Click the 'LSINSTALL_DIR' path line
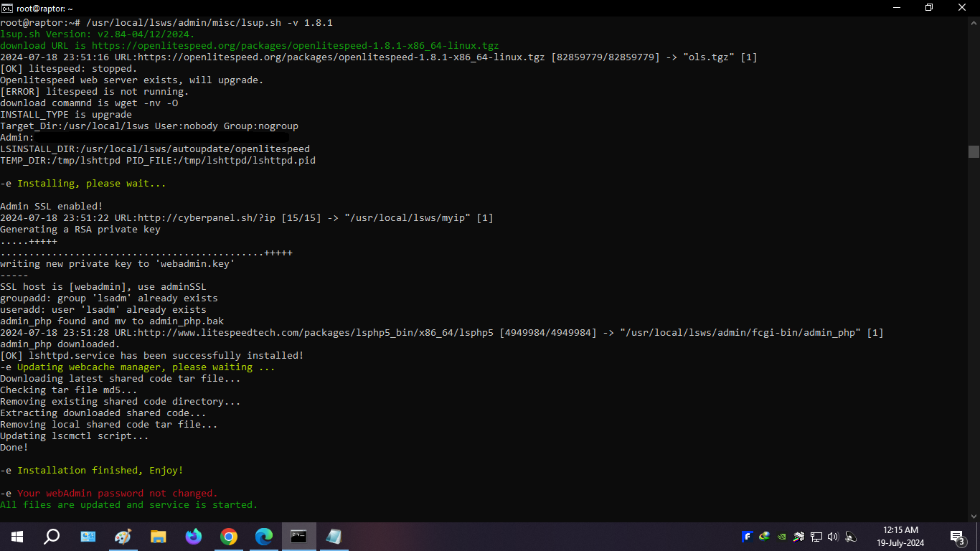Screen dimensions: 980x551 (x=155, y=149)
